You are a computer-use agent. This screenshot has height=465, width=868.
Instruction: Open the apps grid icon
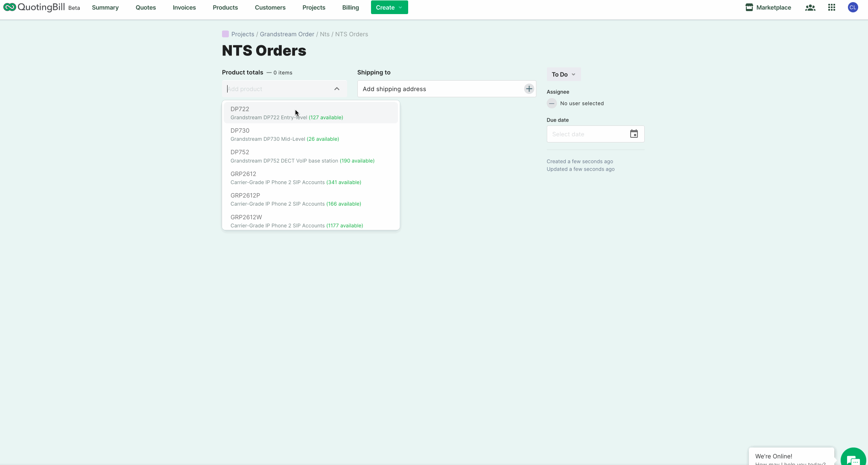click(x=831, y=7)
